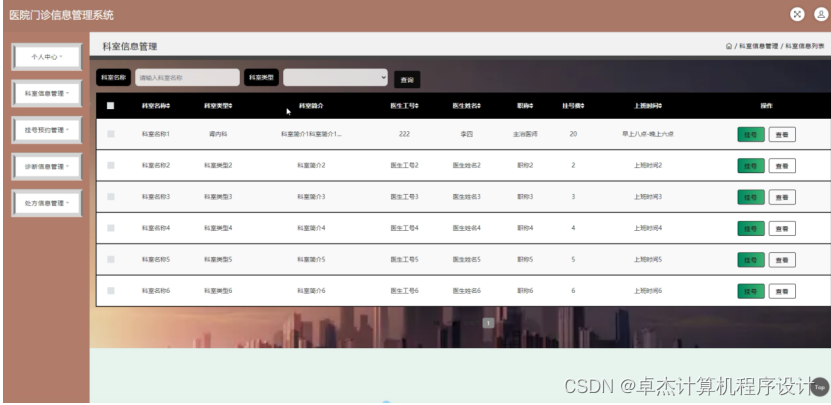Image resolution: width=831 pixels, height=405 pixels.
Task: Open the user profile icon in header
Action: [x=821, y=14]
